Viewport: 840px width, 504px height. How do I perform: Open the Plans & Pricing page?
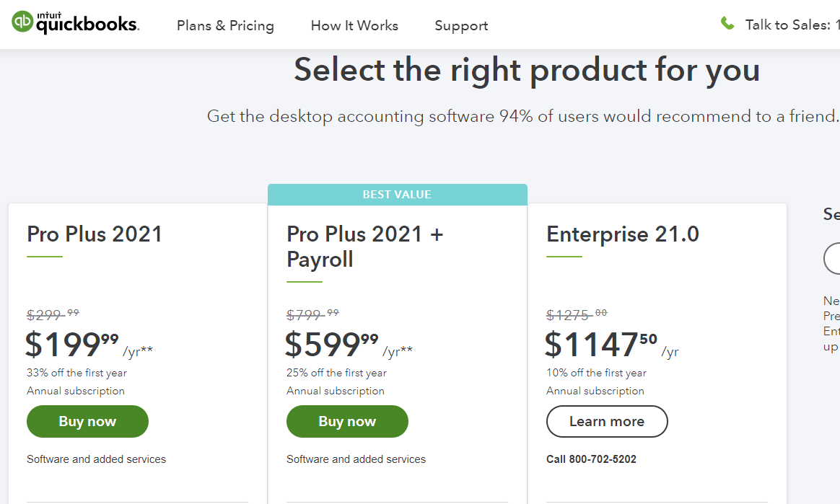(x=225, y=25)
